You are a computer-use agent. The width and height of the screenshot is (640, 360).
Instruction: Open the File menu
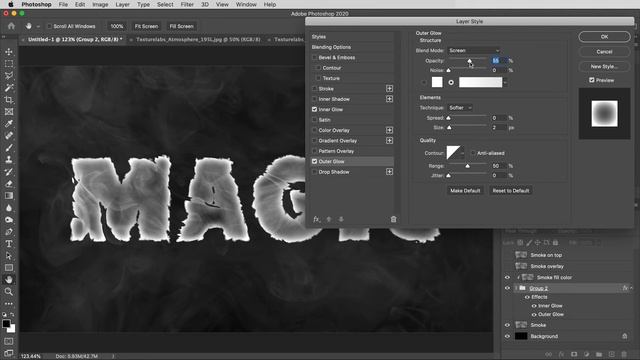pos(63,4)
